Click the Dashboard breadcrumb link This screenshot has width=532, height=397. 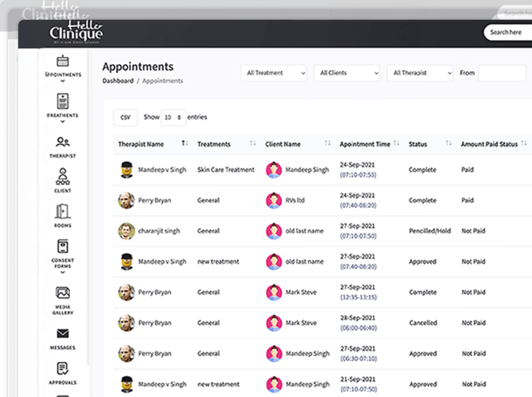click(x=118, y=81)
